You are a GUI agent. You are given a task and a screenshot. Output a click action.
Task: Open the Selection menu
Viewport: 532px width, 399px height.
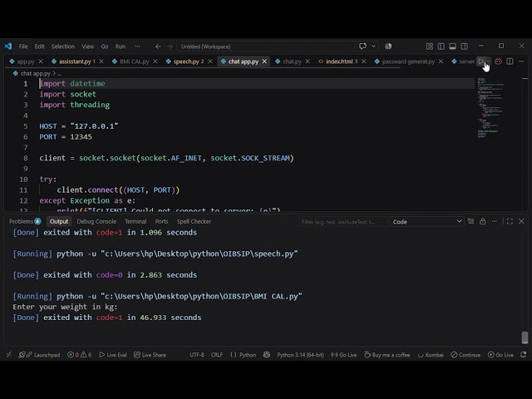tap(63, 47)
